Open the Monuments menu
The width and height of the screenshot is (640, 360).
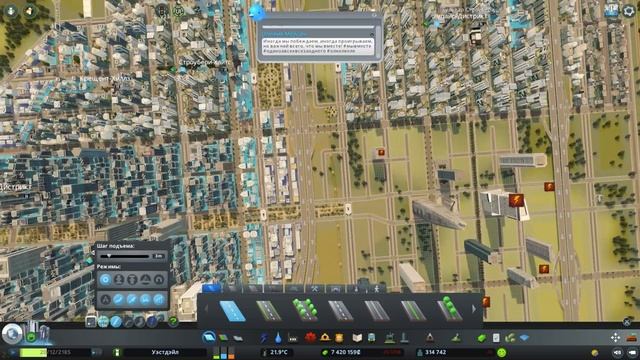(430, 338)
